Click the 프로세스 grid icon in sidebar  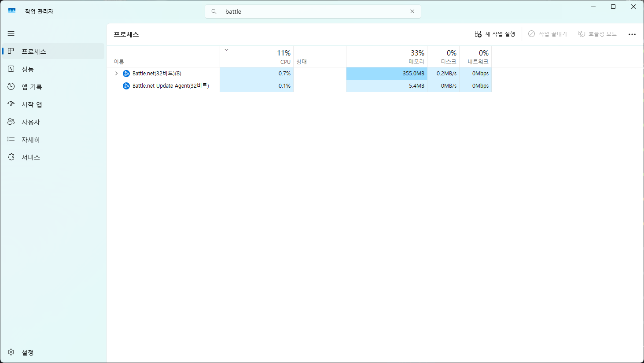[11, 51]
